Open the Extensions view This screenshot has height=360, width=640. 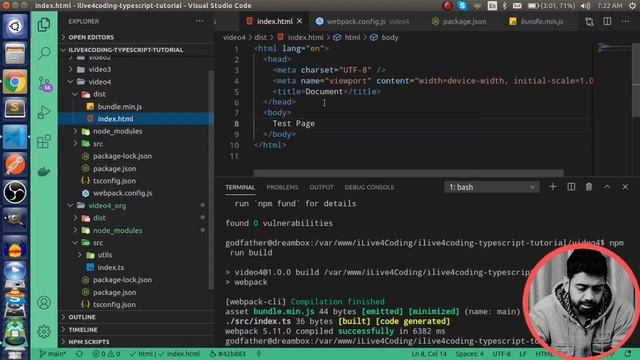44,142
